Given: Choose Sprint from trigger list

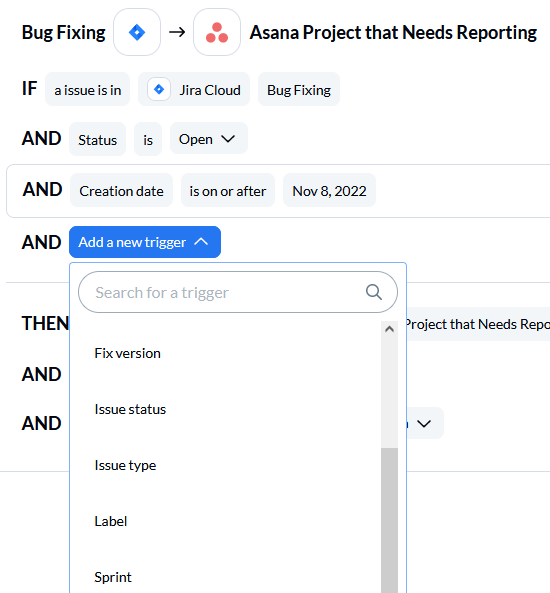Looking at the screenshot, I should [x=113, y=577].
